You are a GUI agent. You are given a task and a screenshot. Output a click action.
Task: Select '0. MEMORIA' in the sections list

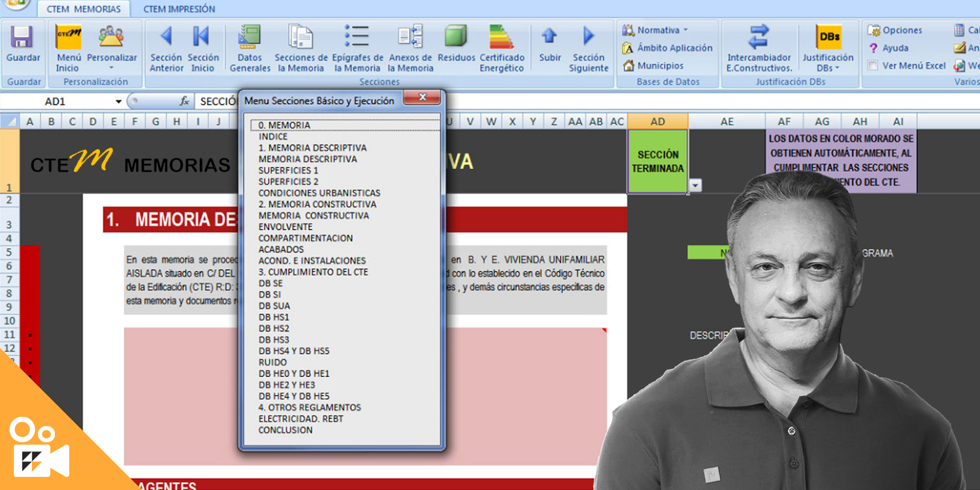346,125
